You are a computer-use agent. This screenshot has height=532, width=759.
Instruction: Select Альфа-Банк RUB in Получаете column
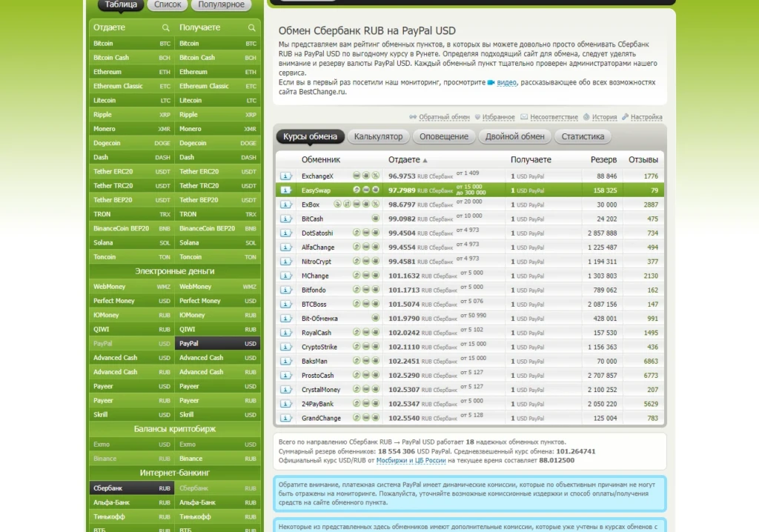(x=217, y=502)
